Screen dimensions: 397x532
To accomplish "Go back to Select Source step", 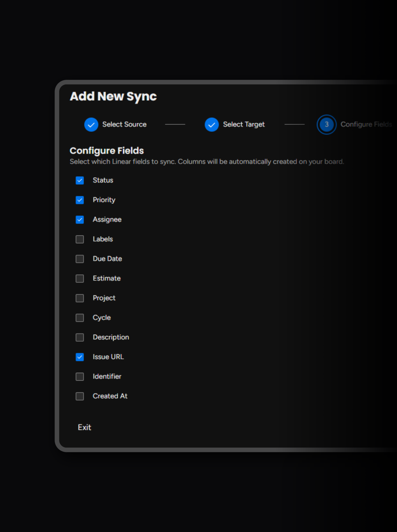I will (x=124, y=124).
